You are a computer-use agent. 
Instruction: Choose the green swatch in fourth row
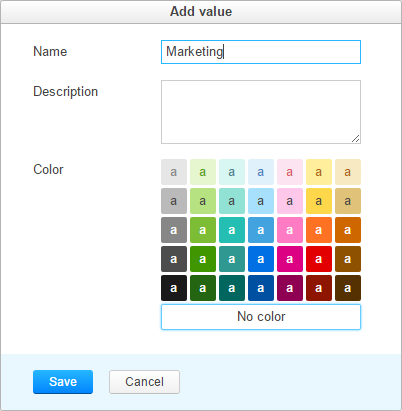(203, 259)
